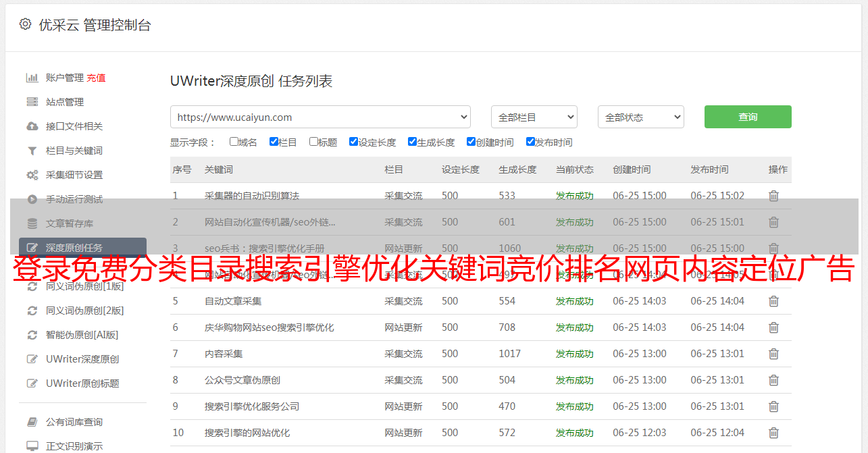The image size is (868, 453).
Task: Delete row 1 using trash icon
Action: 773,196
